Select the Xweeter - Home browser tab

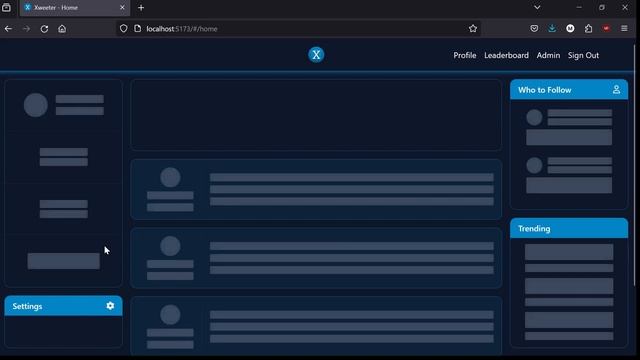(x=75, y=8)
